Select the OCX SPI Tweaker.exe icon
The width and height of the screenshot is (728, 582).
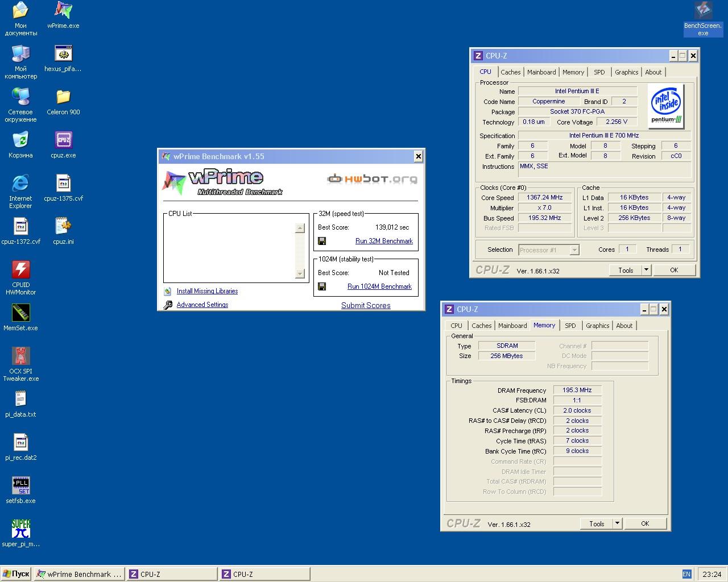point(20,364)
